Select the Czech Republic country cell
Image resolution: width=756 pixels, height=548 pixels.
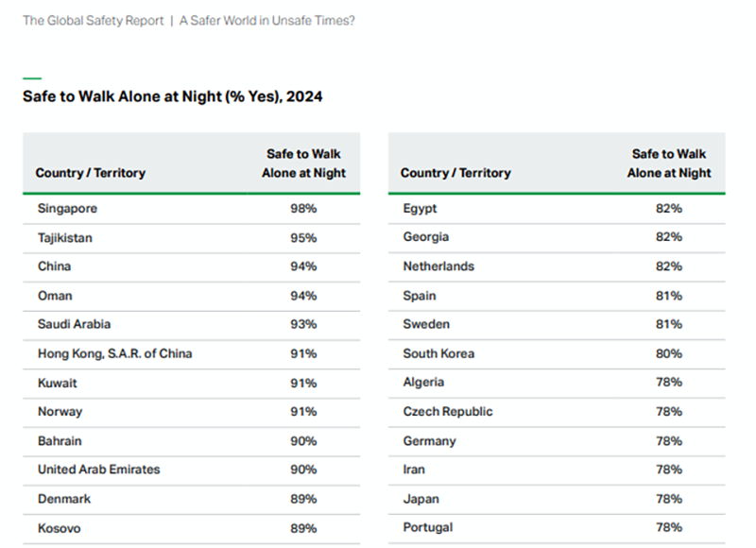448,412
